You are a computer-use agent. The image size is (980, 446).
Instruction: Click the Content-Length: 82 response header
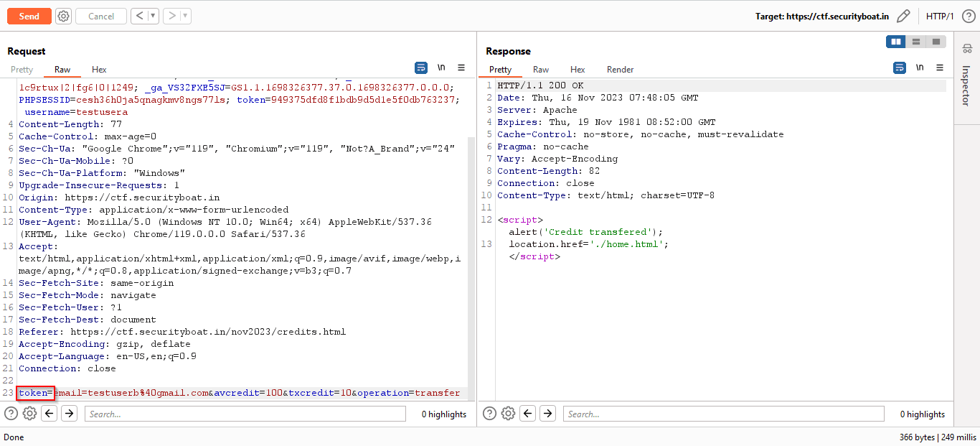click(549, 171)
